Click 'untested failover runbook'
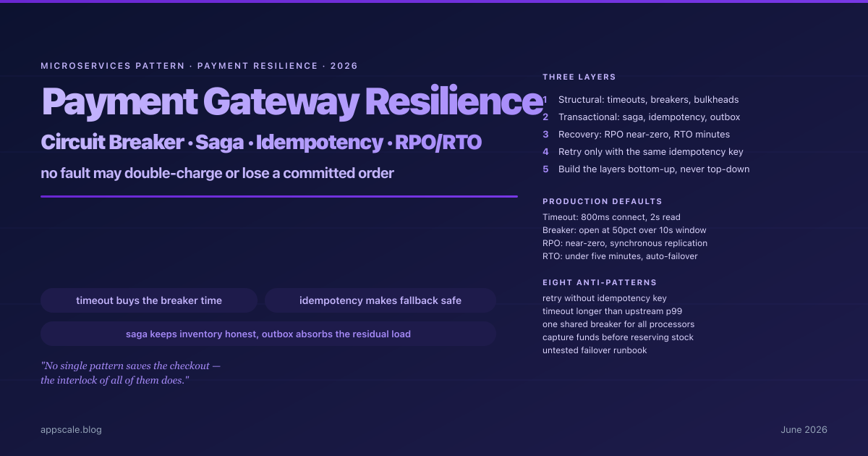The height and width of the screenshot is (456, 868). [595, 350]
